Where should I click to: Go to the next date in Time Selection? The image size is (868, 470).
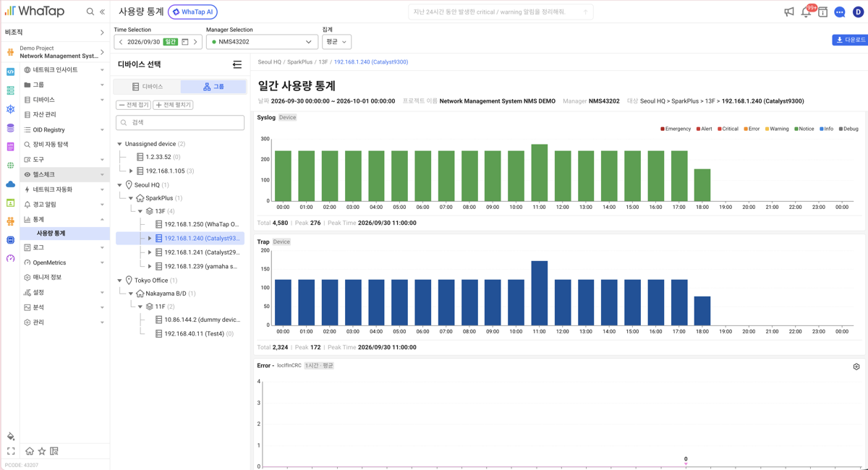195,42
